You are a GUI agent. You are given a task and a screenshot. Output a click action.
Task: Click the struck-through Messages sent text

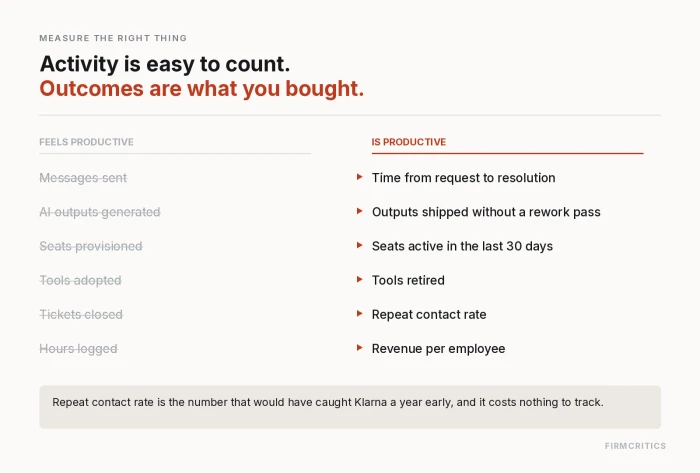(x=83, y=178)
